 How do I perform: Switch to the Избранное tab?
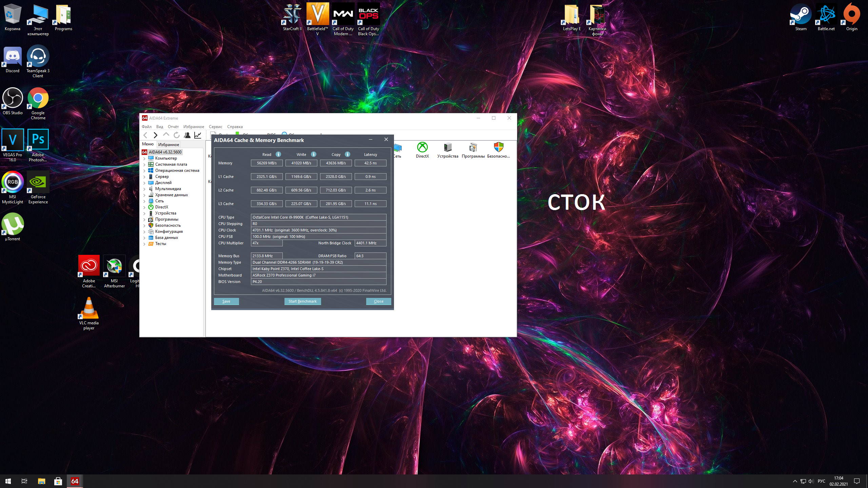(169, 145)
